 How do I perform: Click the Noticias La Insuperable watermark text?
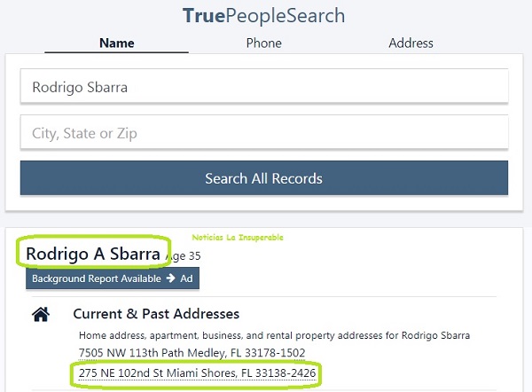coord(238,237)
